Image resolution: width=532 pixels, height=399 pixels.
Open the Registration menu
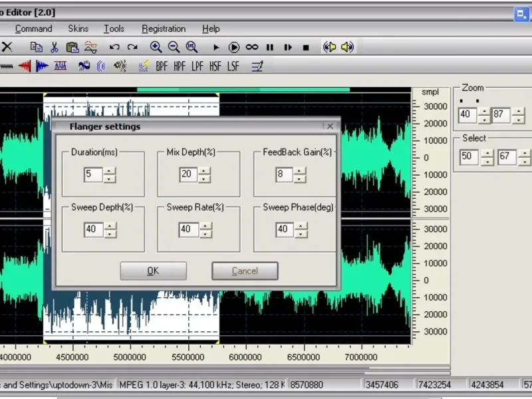pyautogui.click(x=164, y=29)
